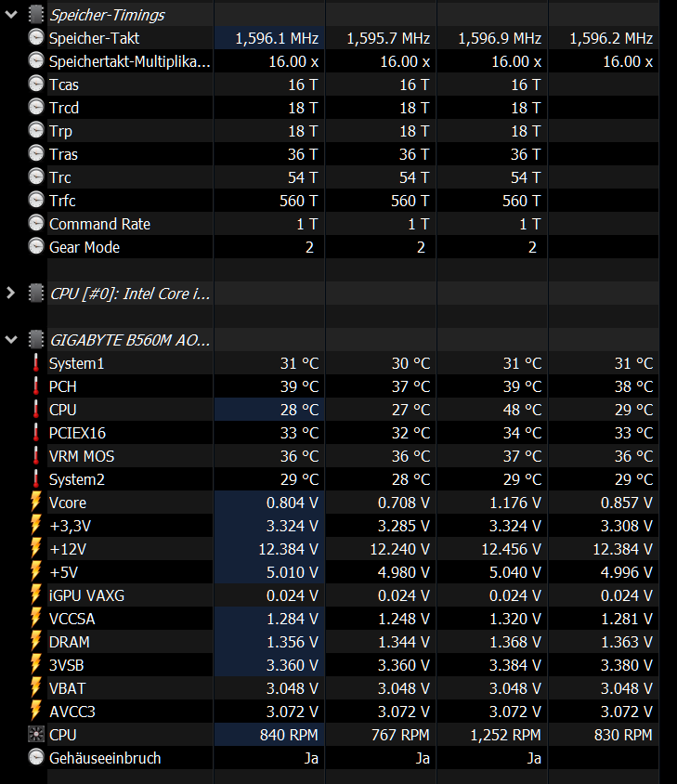Collapse the Speicher-Timings section chevron
The width and height of the screenshot is (677, 784).
11,15
